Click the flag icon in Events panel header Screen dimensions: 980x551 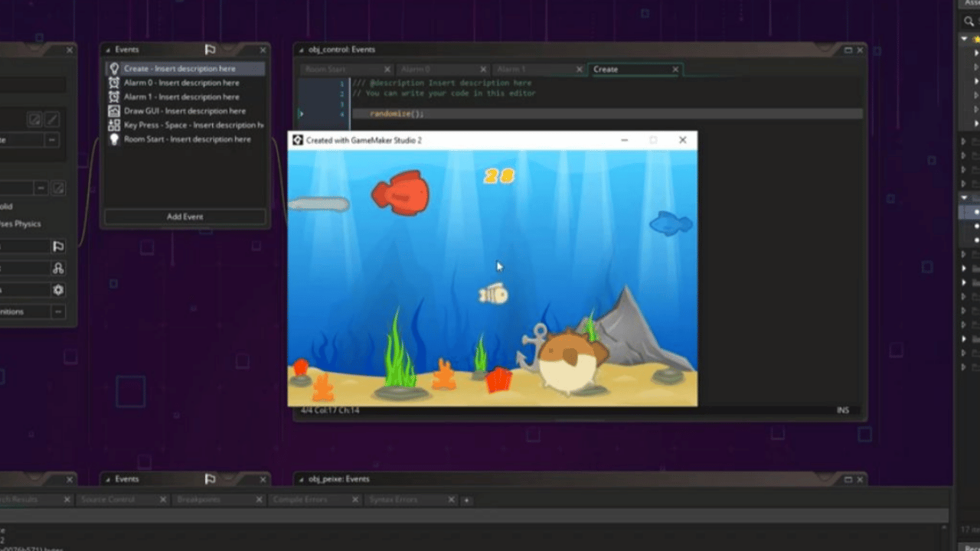210,50
